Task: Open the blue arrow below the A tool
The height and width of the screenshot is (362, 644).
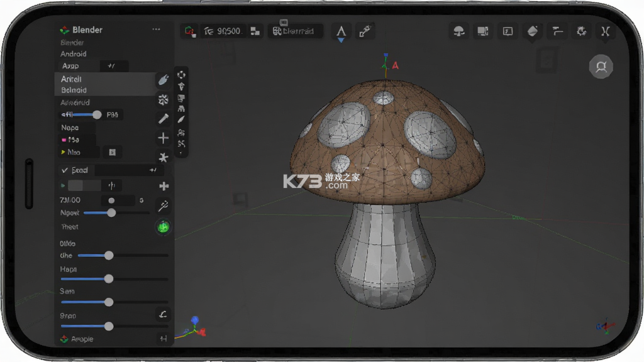Action: click(341, 40)
